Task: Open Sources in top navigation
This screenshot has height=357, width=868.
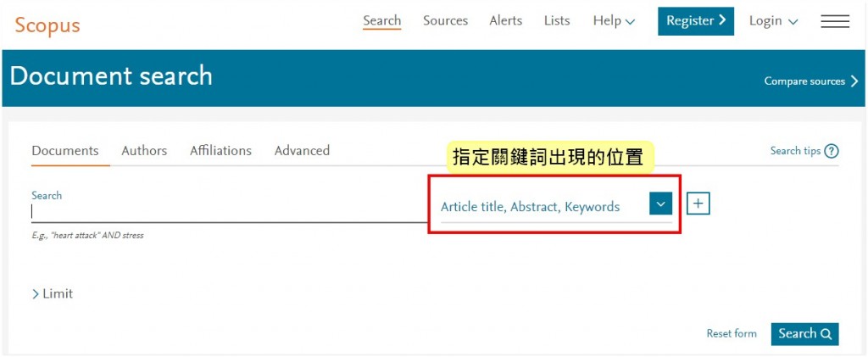Action: point(446,21)
